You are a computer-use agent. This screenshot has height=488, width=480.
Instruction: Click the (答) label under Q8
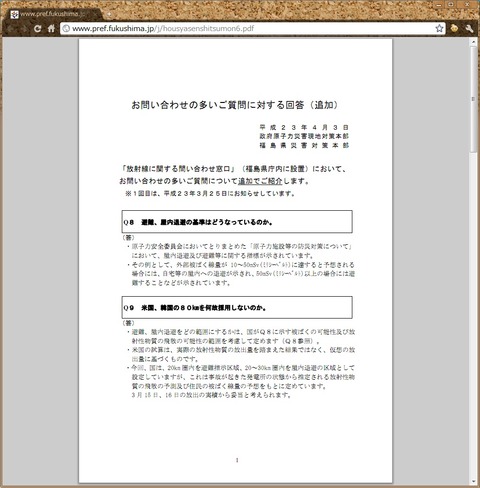[128, 238]
